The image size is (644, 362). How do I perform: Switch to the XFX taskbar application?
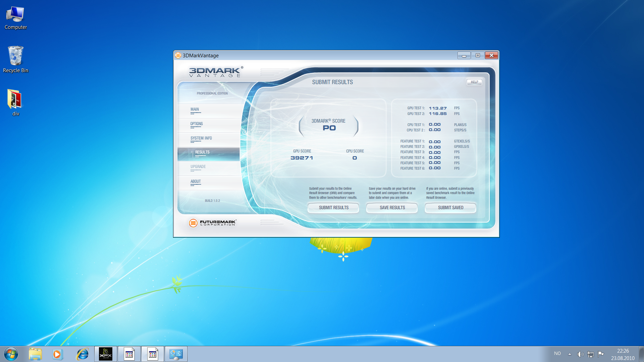pyautogui.click(x=106, y=354)
